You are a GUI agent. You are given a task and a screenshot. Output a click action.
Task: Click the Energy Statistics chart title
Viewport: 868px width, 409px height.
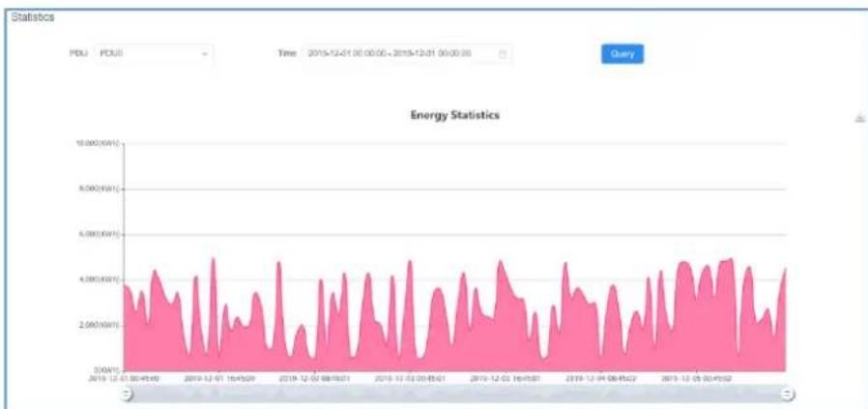pos(455,115)
